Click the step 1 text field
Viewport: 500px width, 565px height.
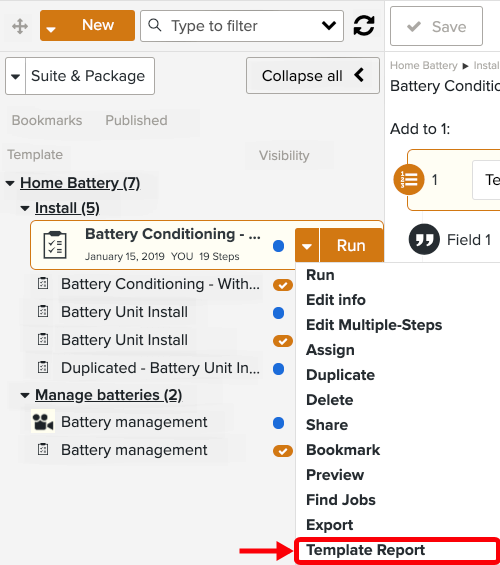click(x=486, y=180)
